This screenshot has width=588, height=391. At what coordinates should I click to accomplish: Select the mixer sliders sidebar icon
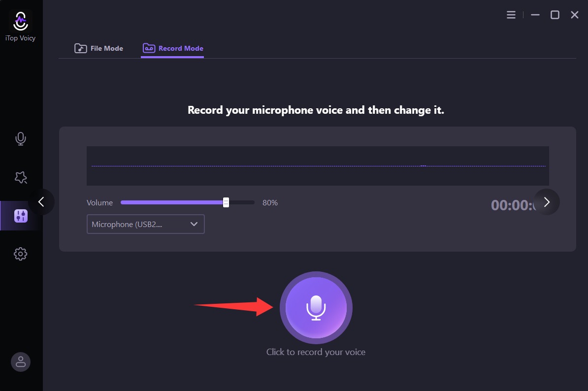21,216
